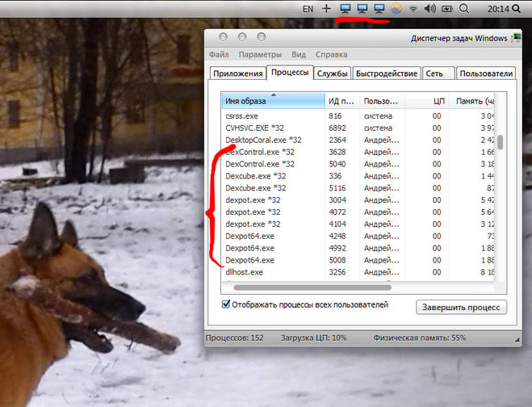Click the horizontal scrollbar thumb in process list
The height and width of the screenshot is (407, 532).
point(312,287)
